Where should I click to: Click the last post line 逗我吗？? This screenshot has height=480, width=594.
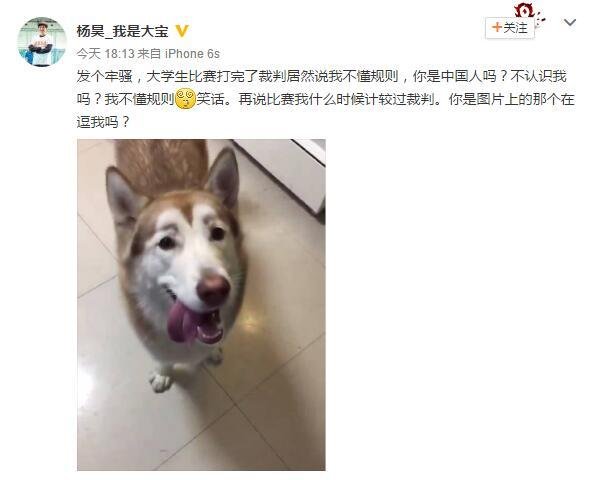103,122
